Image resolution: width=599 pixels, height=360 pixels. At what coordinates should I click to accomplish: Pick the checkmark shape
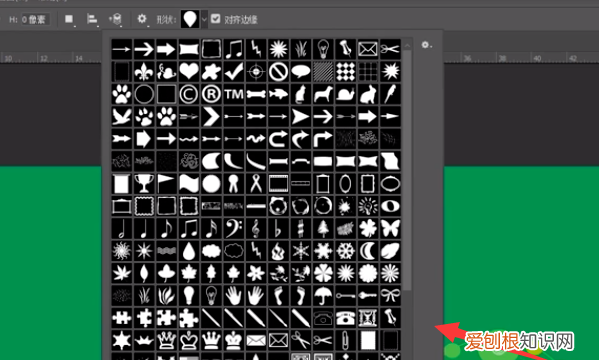pyautogui.click(x=233, y=71)
